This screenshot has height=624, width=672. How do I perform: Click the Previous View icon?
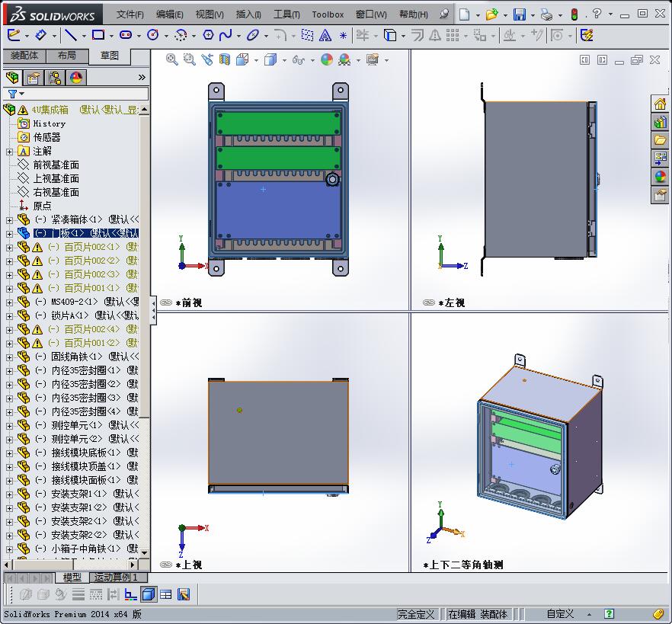click(207, 59)
